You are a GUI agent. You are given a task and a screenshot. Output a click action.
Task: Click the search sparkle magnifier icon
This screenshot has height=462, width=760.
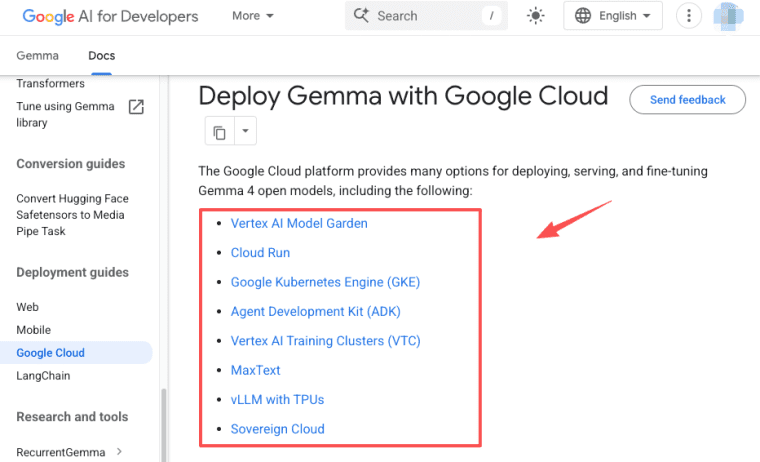[x=361, y=16]
